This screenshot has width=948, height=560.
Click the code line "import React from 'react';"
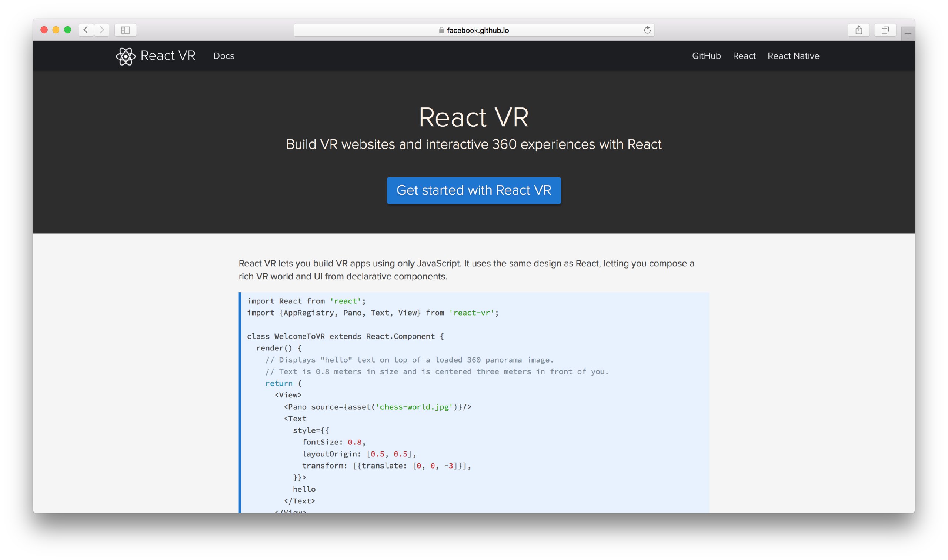(x=306, y=301)
